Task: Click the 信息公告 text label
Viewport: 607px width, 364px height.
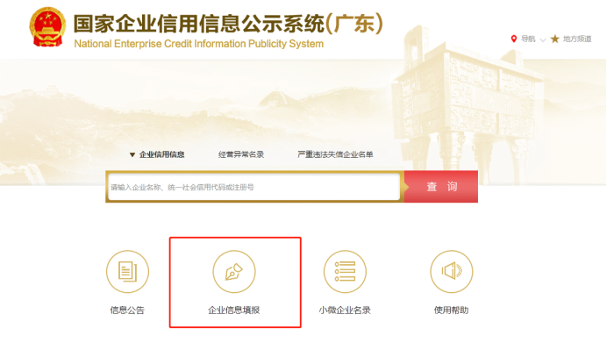Action: coord(127,310)
